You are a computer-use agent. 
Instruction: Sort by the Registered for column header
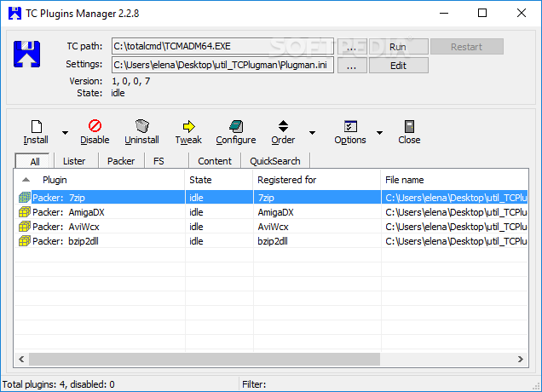[317, 180]
